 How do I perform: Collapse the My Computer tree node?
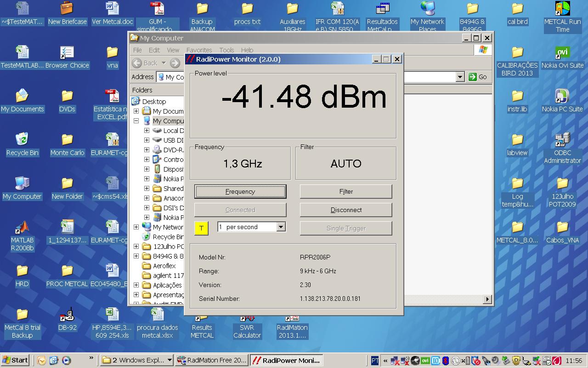[136, 121]
